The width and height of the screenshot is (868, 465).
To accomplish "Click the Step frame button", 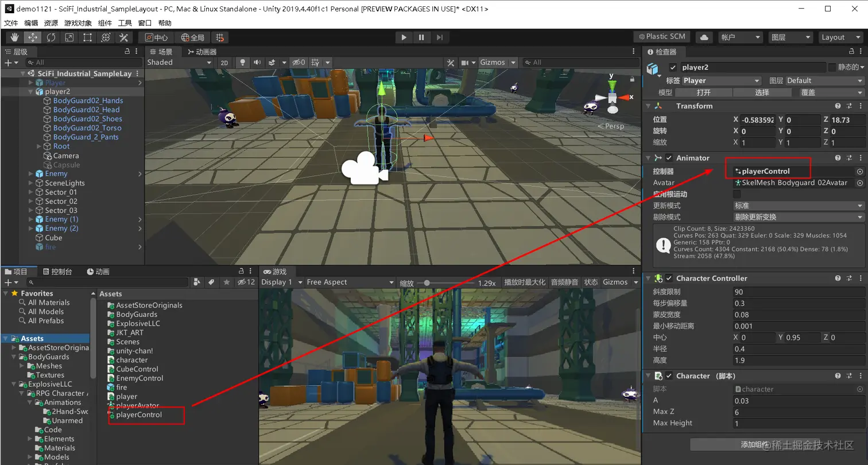I will click(439, 37).
